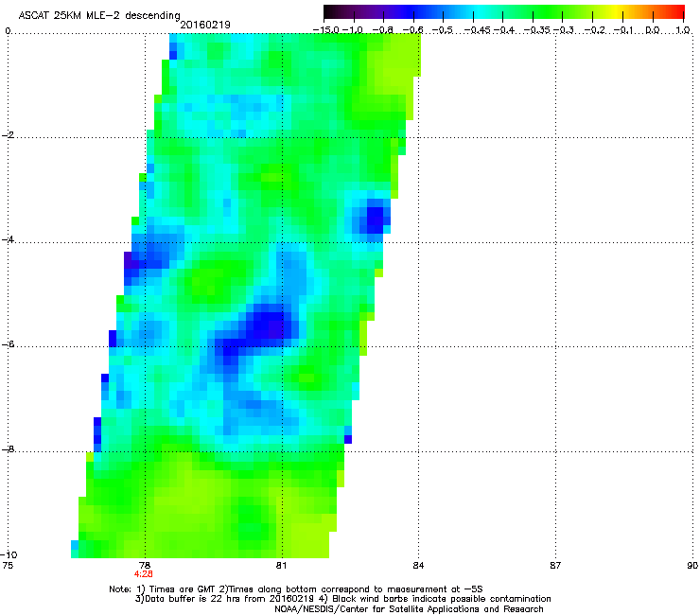This screenshot has width=700, height=615.
Task: Click the color bar label -0.4
Action: (503, 30)
